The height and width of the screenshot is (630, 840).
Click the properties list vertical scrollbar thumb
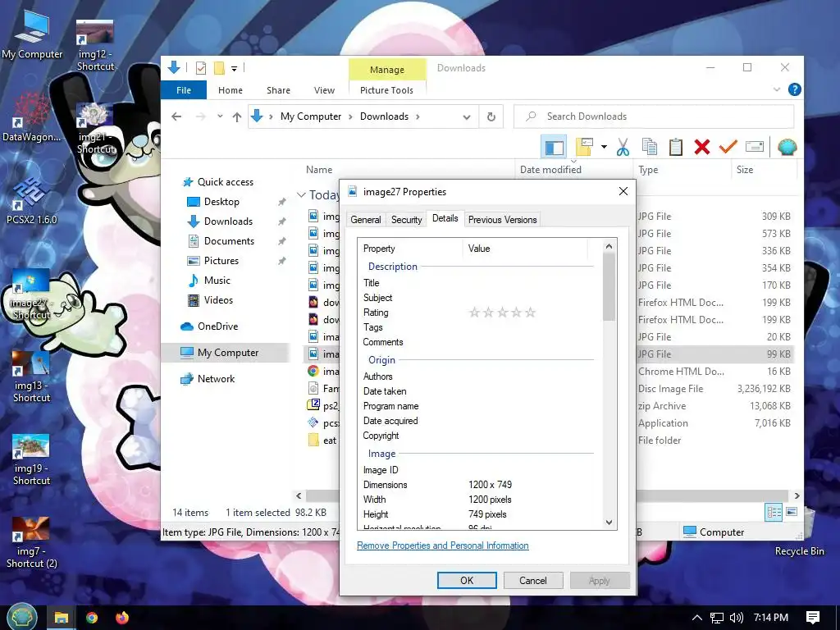click(x=609, y=287)
